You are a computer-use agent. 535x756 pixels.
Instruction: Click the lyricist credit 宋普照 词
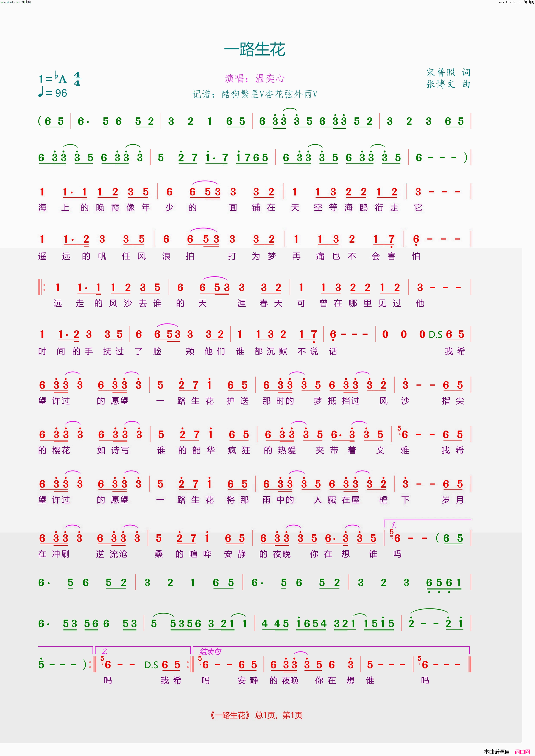point(448,72)
